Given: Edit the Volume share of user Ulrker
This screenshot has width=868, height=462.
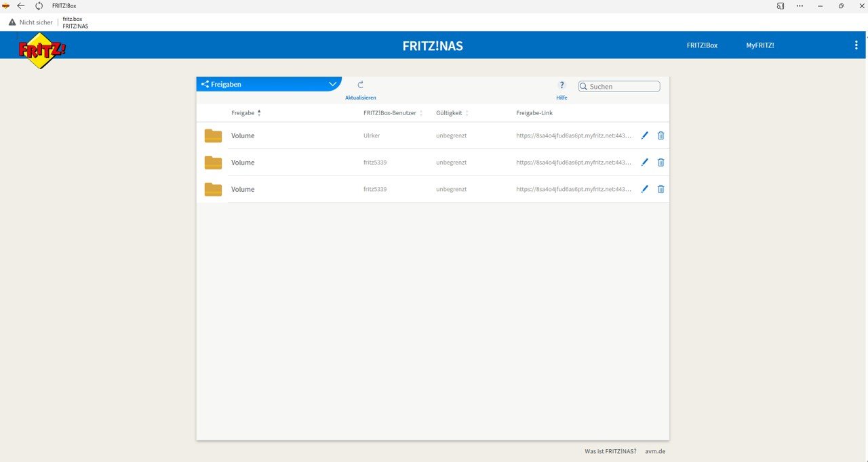Looking at the screenshot, I should (x=645, y=135).
